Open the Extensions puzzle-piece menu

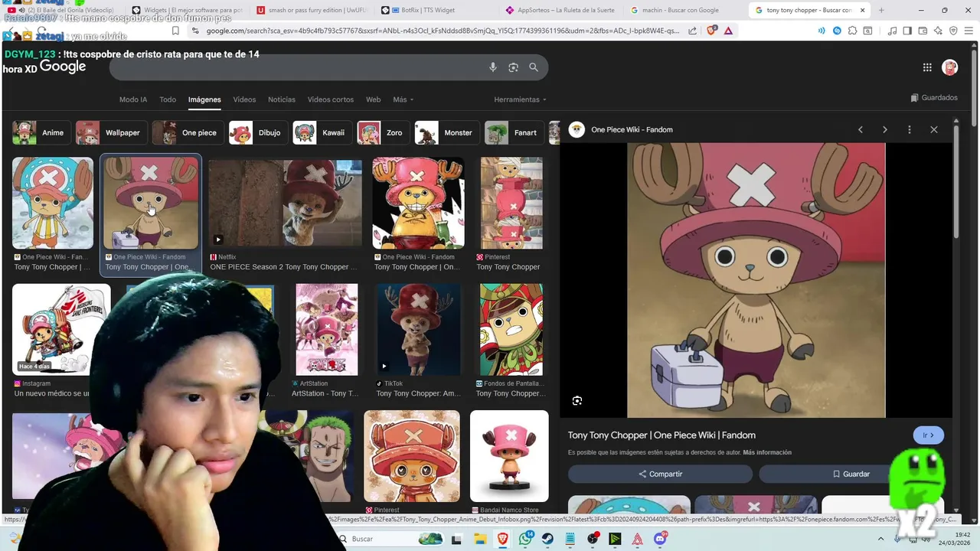(852, 31)
